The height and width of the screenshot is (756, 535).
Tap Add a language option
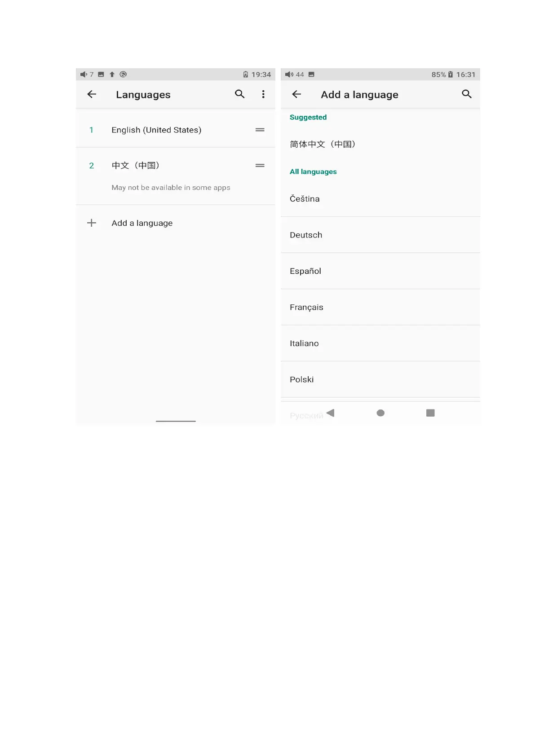click(175, 223)
